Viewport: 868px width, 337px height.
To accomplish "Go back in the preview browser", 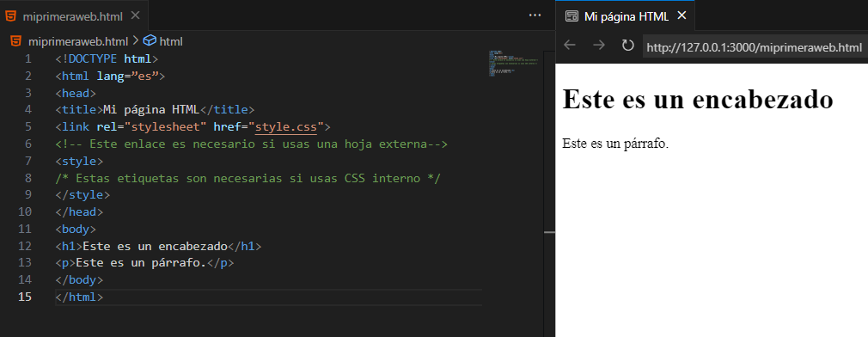I will pos(570,45).
